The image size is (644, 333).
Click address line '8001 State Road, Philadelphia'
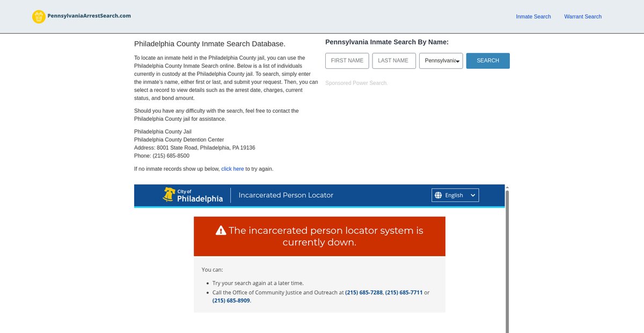194,148
